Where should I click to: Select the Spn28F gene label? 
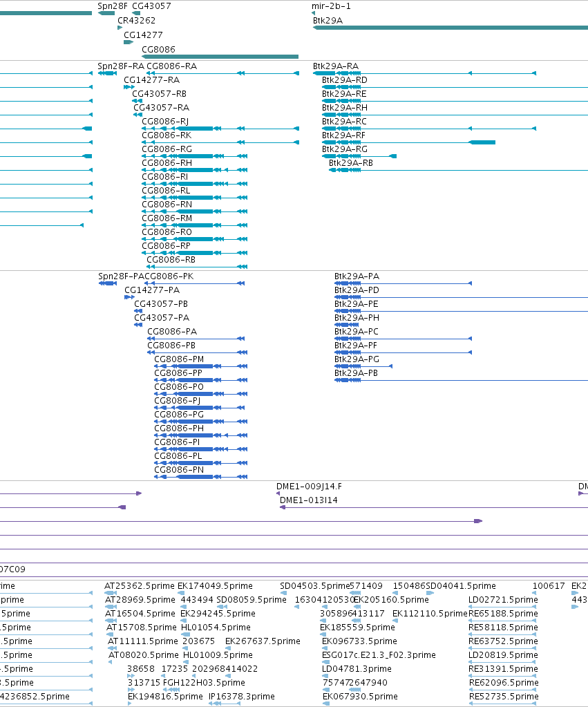click(x=112, y=6)
